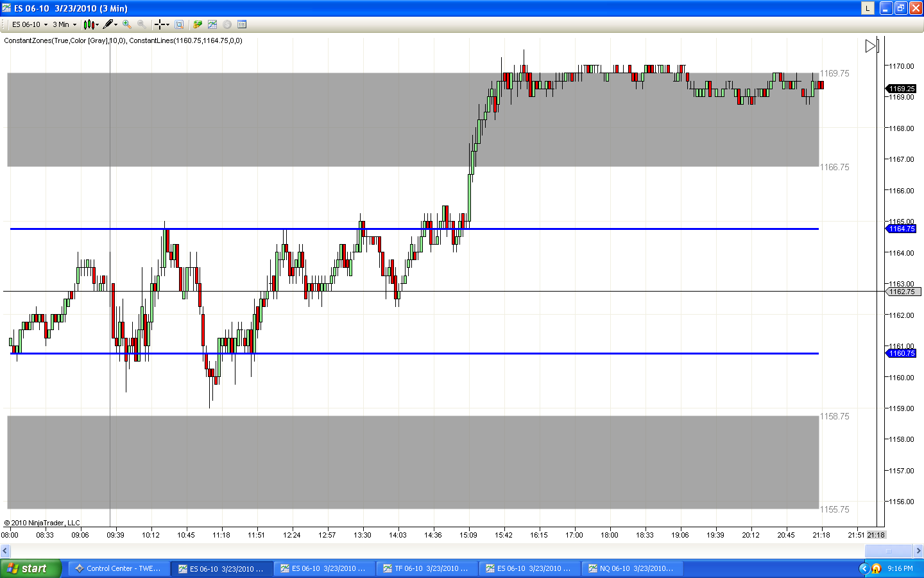Image resolution: width=924 pixels, height=578 pixels.
Task: Click the 1156.00 price axis label
Action: [x=902, y=502]
